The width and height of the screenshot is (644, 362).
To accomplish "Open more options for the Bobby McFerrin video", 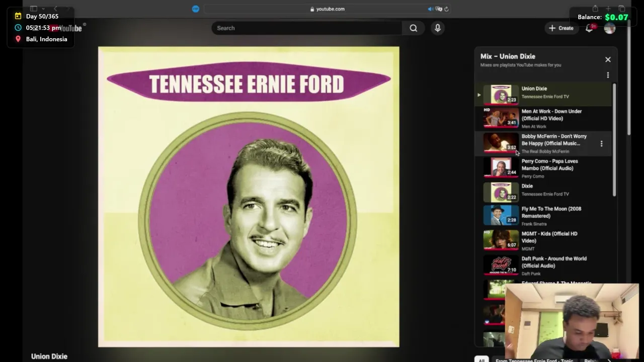I will 601,144.
